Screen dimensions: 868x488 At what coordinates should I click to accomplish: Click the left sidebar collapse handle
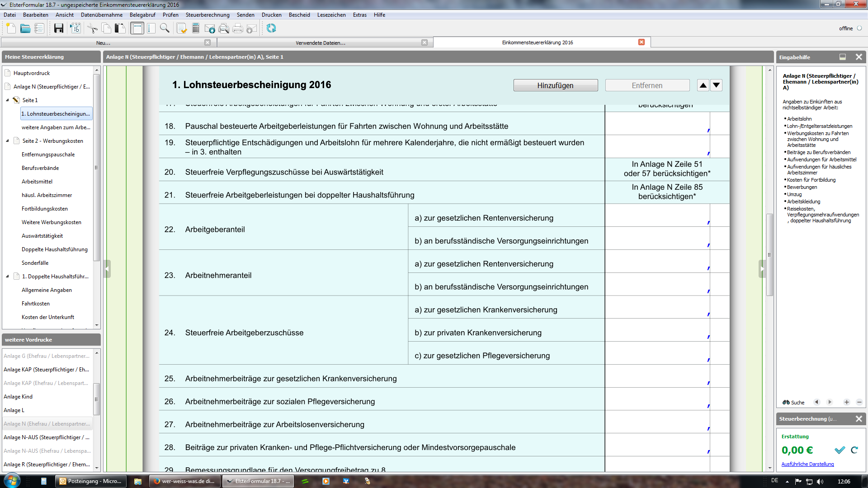107,269
